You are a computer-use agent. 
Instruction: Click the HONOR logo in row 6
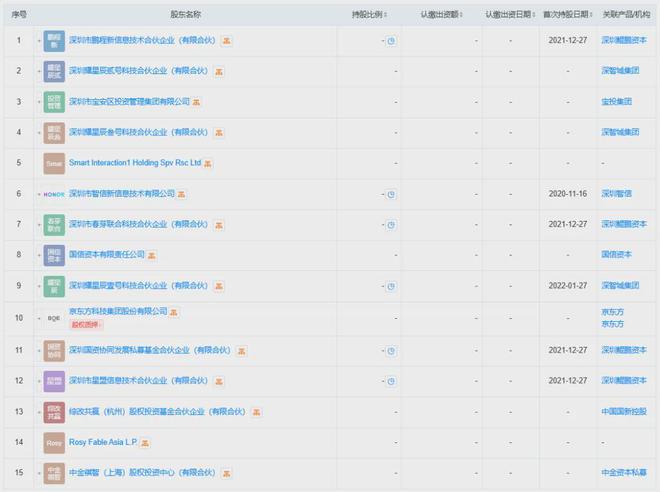[x=54, y=194]
